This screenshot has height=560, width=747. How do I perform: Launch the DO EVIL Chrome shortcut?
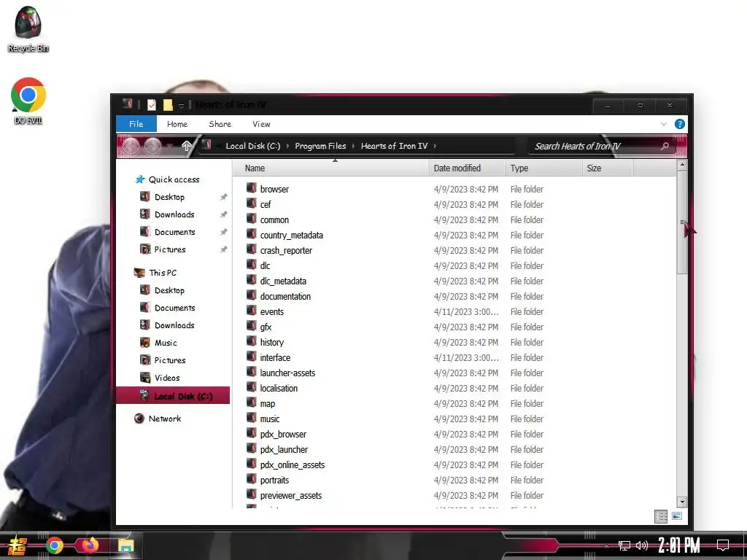click(28, 101)
